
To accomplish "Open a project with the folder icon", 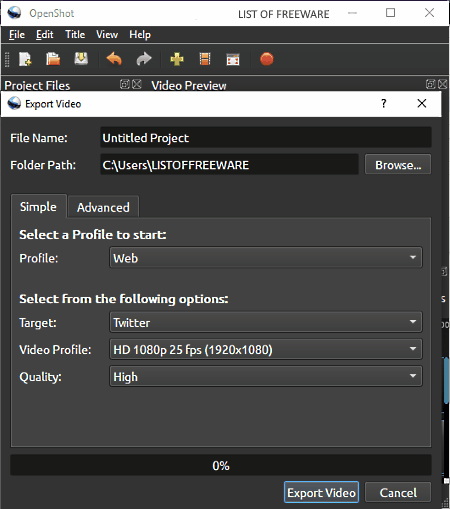I will pyautogui.click(x=53, y=59).
